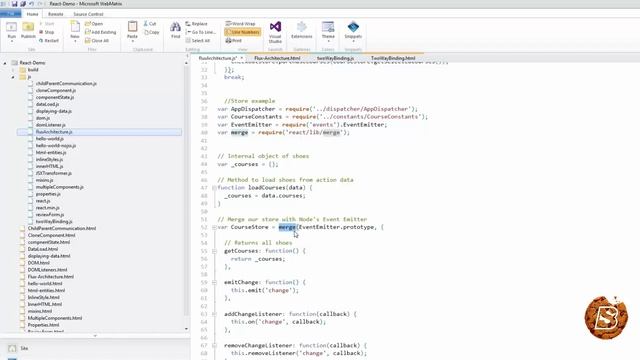Viewport: 640px width, 360px height.
Task: Open Go To Line
Action: (x=200, y=32)
